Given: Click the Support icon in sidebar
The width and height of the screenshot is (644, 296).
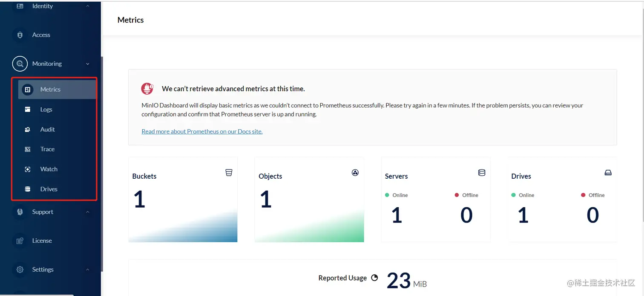Looking at the screenshot, I should 20,212.
